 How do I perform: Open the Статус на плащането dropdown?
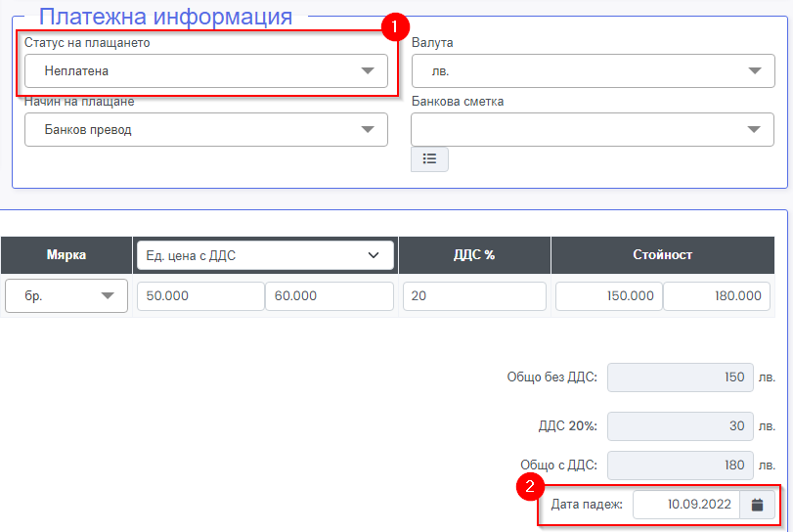(206, 71)
